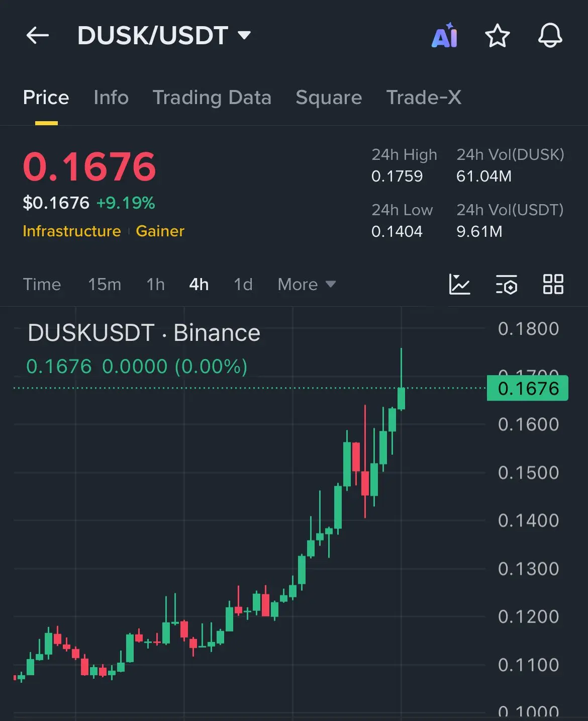The width and height of the screenshot is (588, 721).
Task: Open the Gainer tag
Action: point(160,231)
